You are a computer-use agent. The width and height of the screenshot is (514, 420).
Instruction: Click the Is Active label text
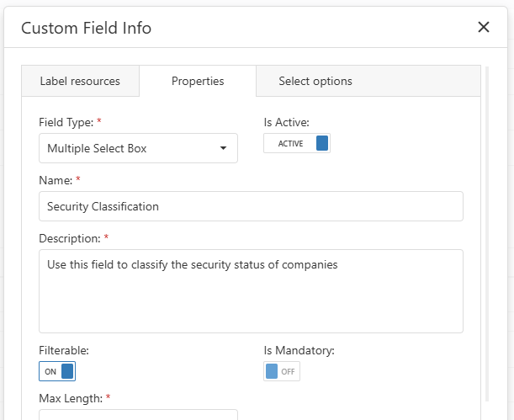[x=287, y=122]
